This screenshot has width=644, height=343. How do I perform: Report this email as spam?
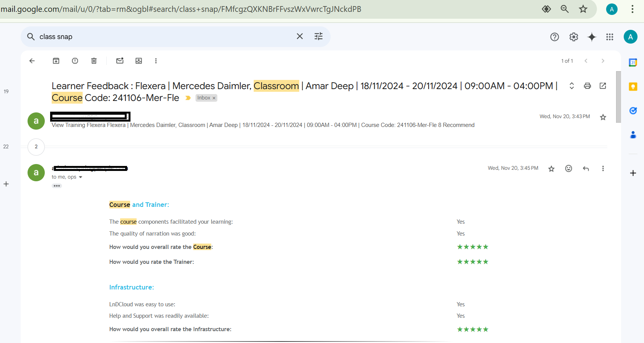pos(75,61)
